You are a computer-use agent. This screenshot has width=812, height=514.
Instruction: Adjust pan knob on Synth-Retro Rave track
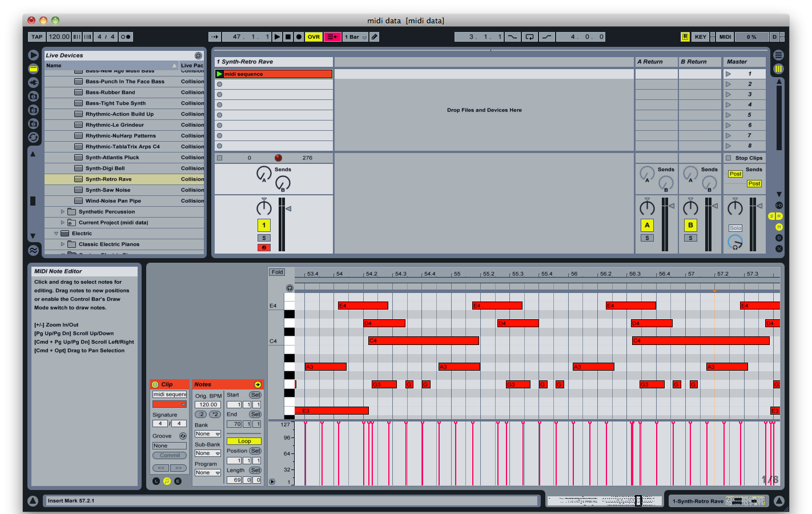(264, 207)
